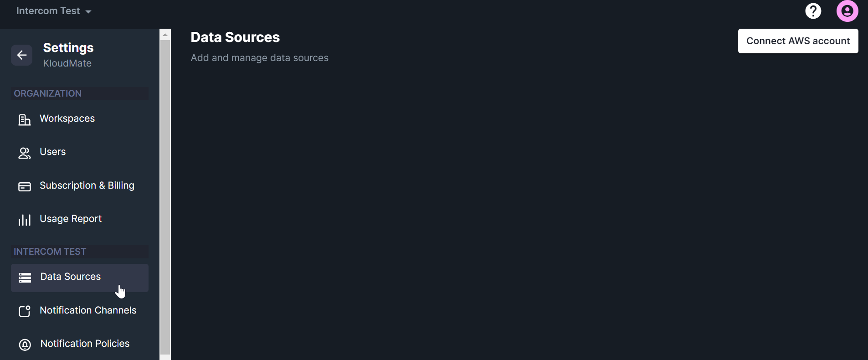The width and height of the screenshot is (868, 360).
Task: Open the user profile avatar
Action: coord(847,11)
